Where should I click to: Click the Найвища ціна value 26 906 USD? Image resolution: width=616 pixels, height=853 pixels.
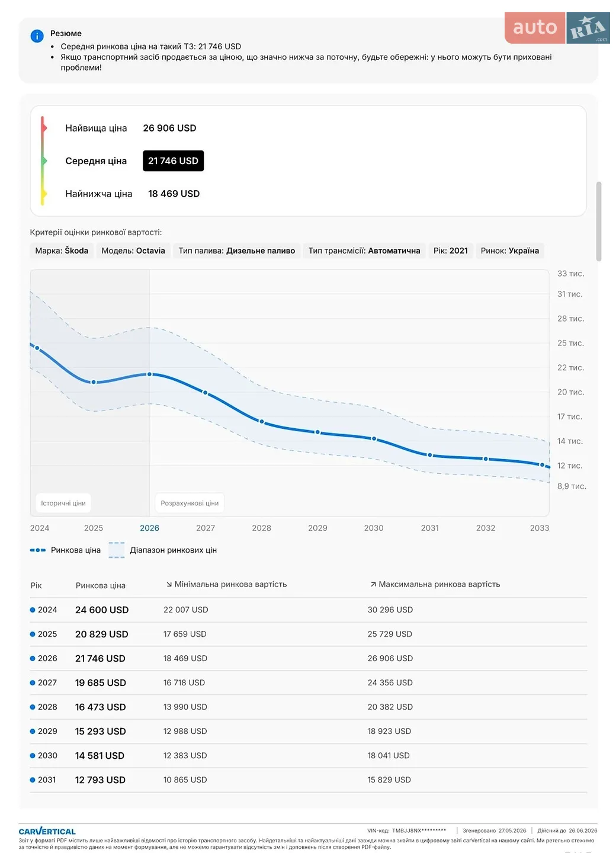169,128
